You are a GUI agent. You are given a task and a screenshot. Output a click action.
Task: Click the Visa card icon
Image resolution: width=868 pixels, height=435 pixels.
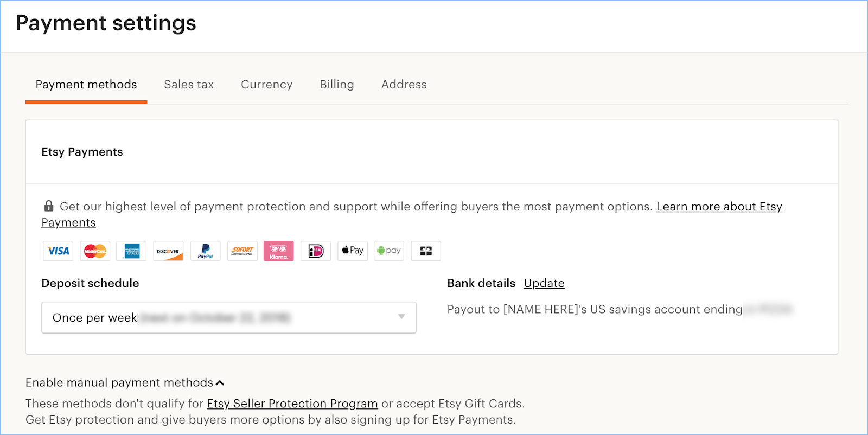(58, 251)
